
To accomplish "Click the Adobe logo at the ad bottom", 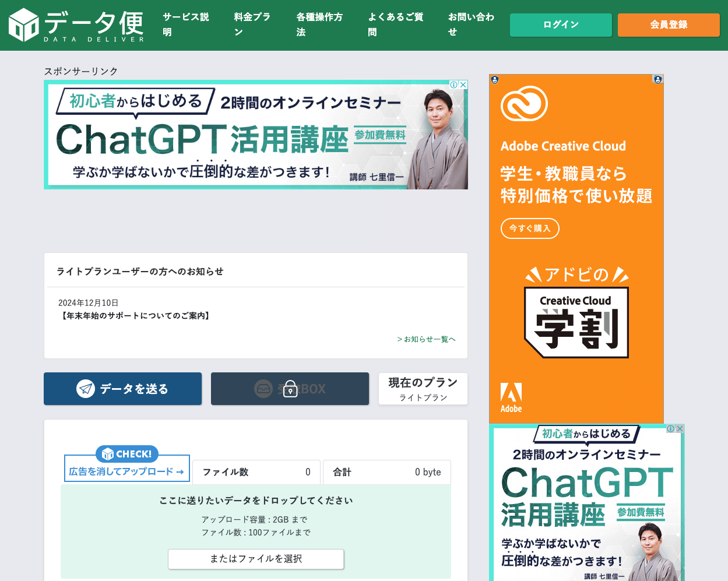I will click(511, 392).
